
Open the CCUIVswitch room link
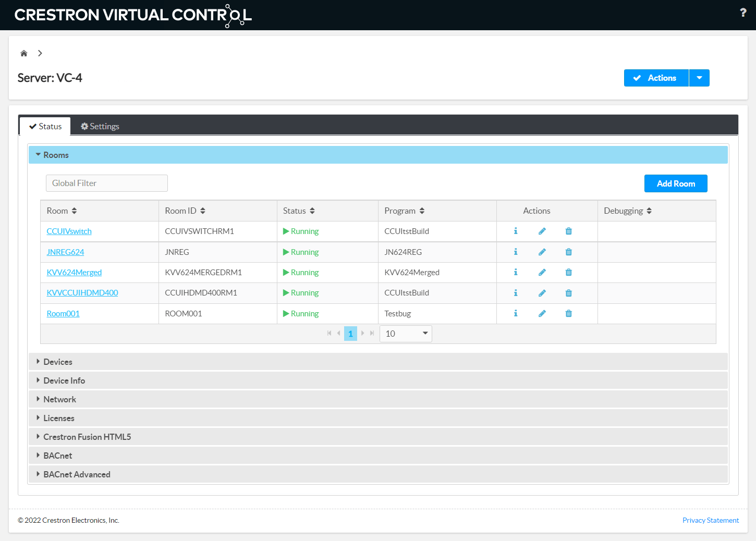click(x=69, y=231)
